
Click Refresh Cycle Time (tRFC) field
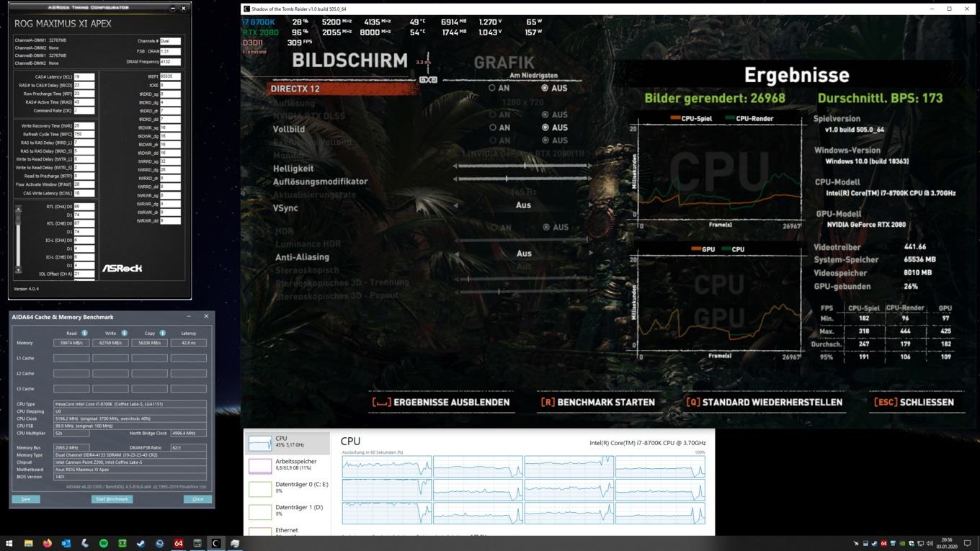[x=84, y=134]
